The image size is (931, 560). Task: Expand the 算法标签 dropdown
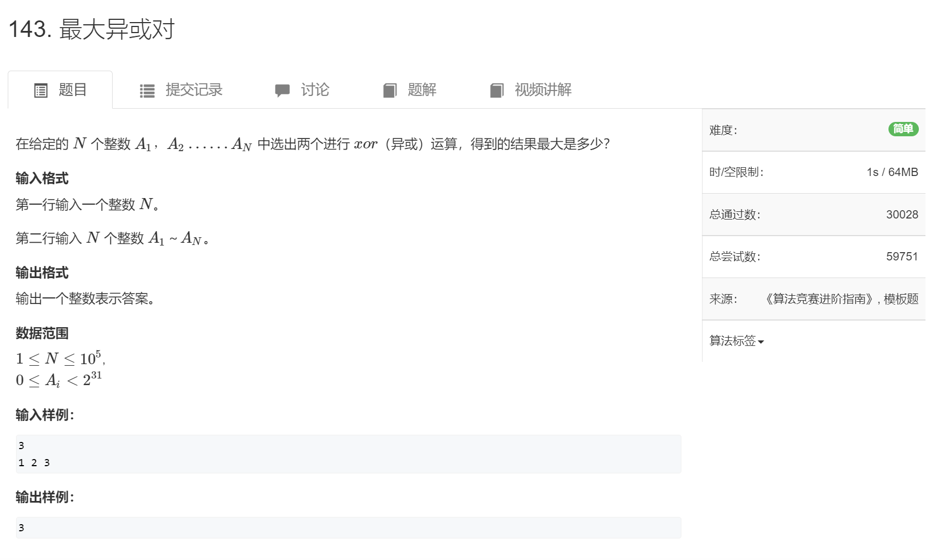737,341
